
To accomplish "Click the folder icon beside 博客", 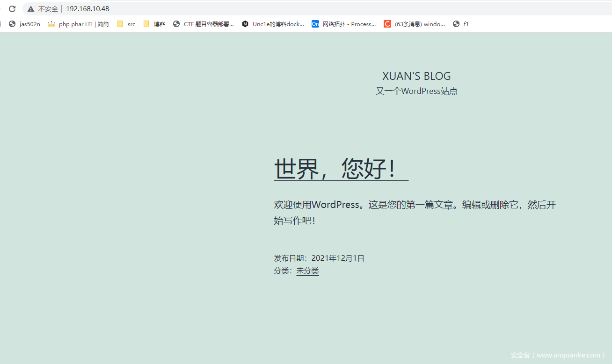I will [x=146, y=24].
